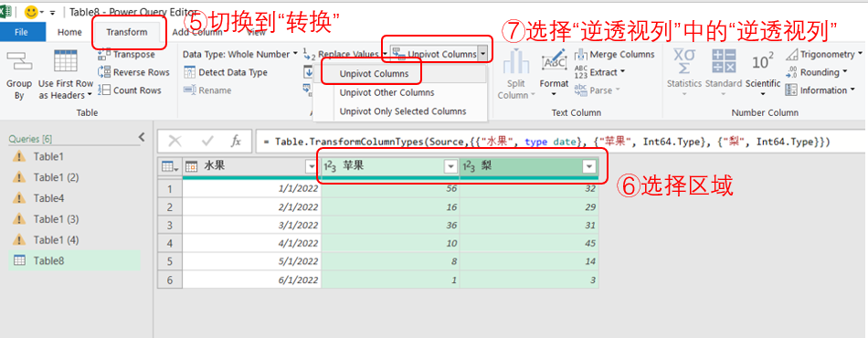
Task: Open 水果 column filter dropdown
Action: (311, 166)
